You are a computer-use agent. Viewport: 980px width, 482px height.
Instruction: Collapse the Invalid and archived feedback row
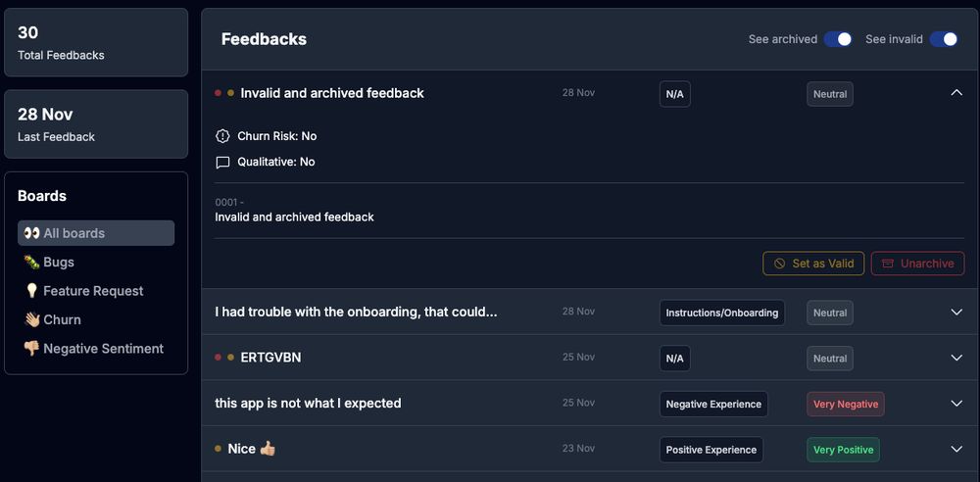pos(956,92)
